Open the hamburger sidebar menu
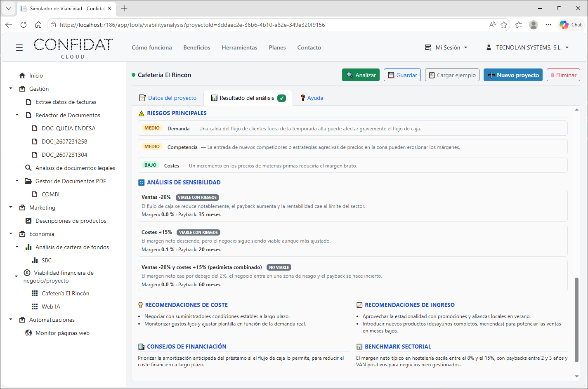The image size is (588, 389). click(x=19, y=48)
